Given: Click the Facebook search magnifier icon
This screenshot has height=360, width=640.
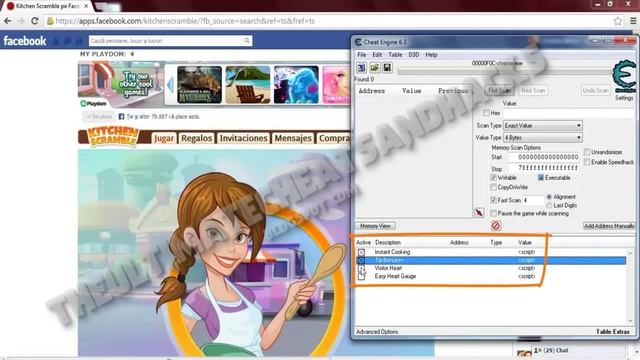Looking at the screenshot, I should click(x=247, y=41).
